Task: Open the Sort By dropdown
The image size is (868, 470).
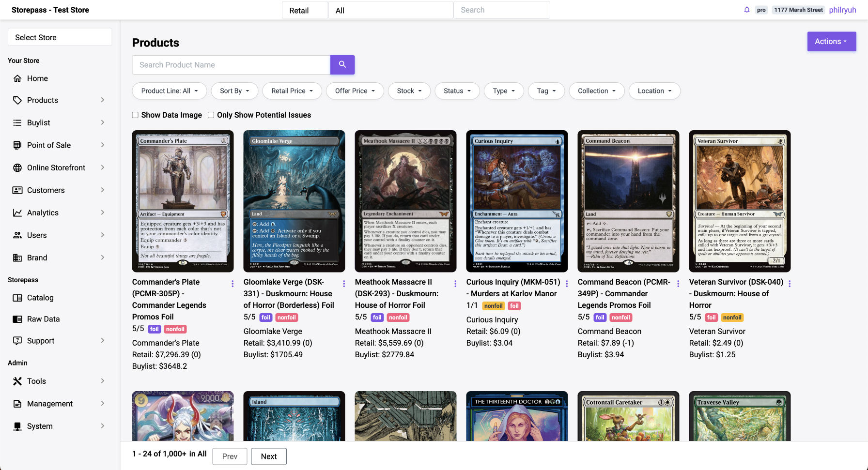Action: [234, 91]
